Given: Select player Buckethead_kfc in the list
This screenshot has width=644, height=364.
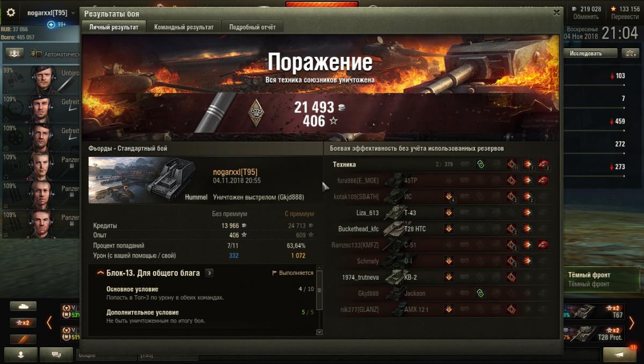Looking at the screenshot, I should [x=358, y=229].
